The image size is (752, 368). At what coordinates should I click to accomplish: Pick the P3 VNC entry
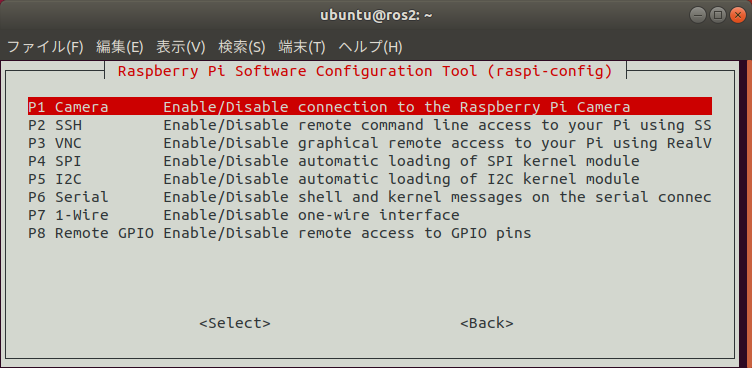coord(370,143)
